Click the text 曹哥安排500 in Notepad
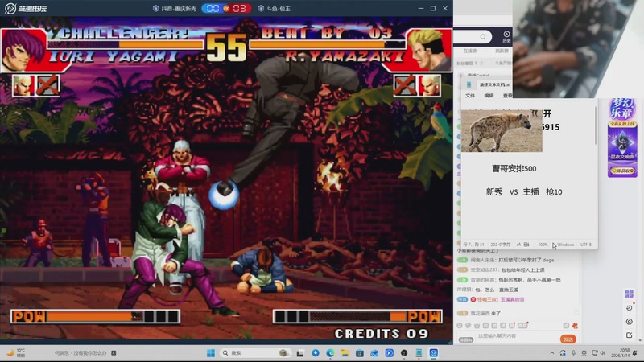Image resolution: width=644 pixels, height=362 pixels. click(514, 169)
